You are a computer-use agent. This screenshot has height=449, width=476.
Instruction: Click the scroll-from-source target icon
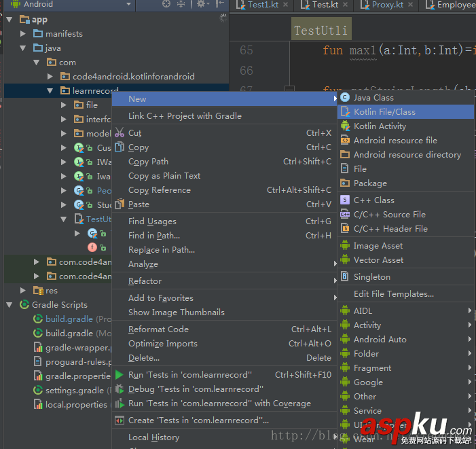pos(166,4)
